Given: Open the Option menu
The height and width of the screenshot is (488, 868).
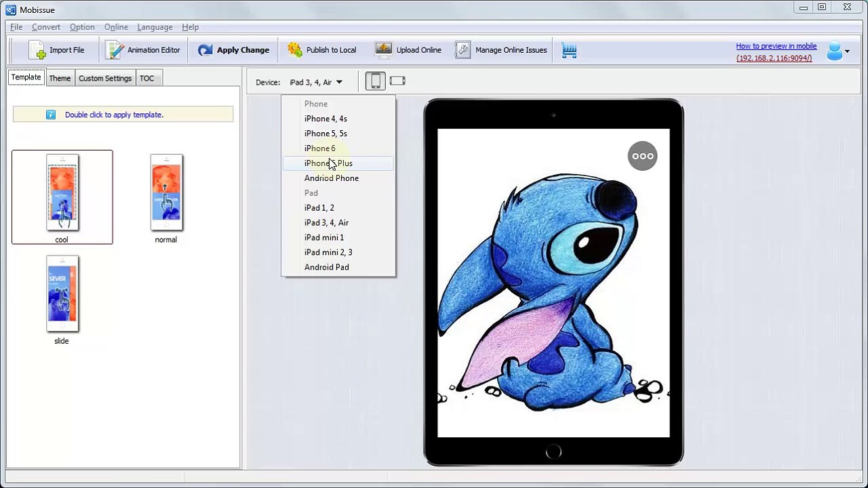Looking at the screenshot, I should point(82,27).
